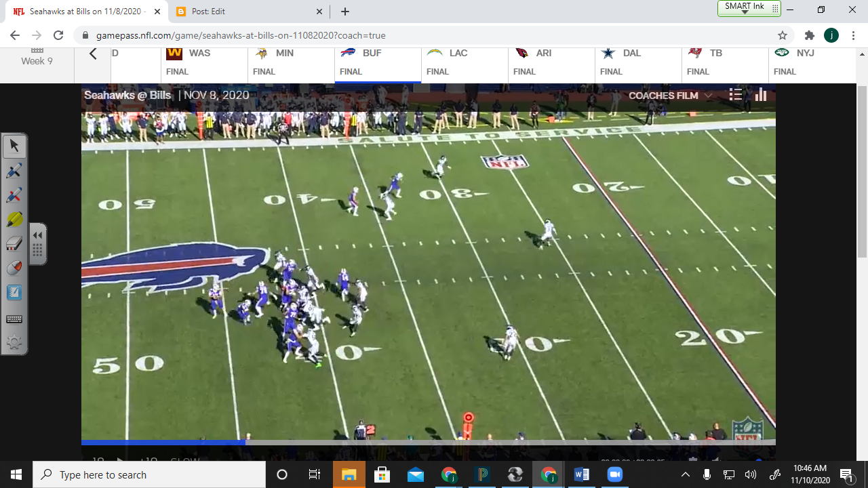Activate the right-click mouse tool

[x=14, y=268]
